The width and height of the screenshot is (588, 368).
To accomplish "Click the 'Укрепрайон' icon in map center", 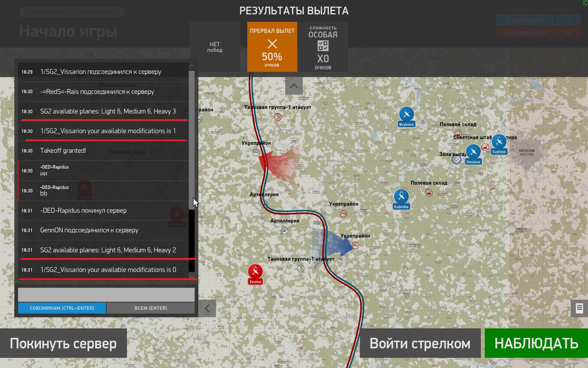I will [344, 214].
